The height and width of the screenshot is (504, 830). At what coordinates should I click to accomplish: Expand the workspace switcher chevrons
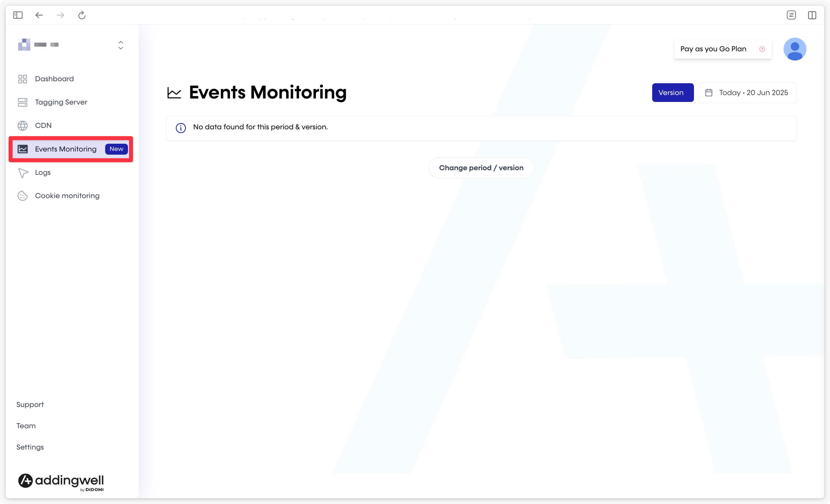point(120,45)
